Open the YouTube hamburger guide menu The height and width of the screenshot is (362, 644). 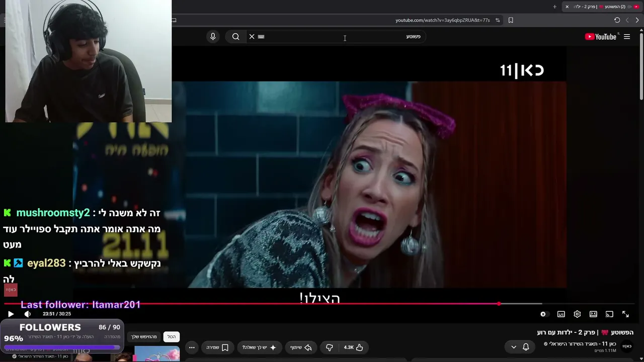(x=627, y=37)
